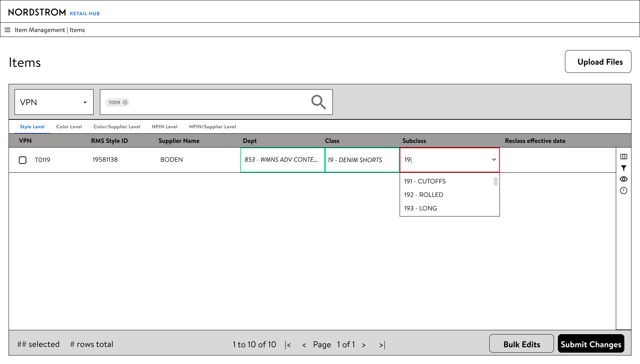640x364 pixels.
Task: Focus the VPN search input field
Action: (216, 102)
